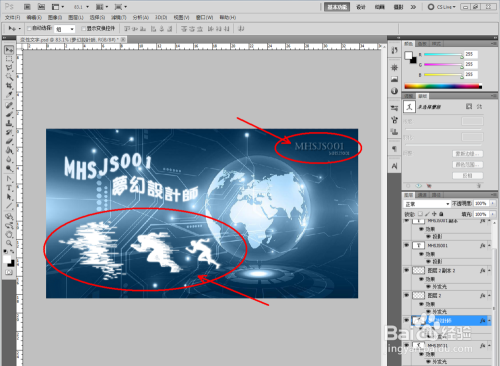500x366 pixels.
Task: Select the MHSJS001 layer thumbnail
Action: [419, 245]
